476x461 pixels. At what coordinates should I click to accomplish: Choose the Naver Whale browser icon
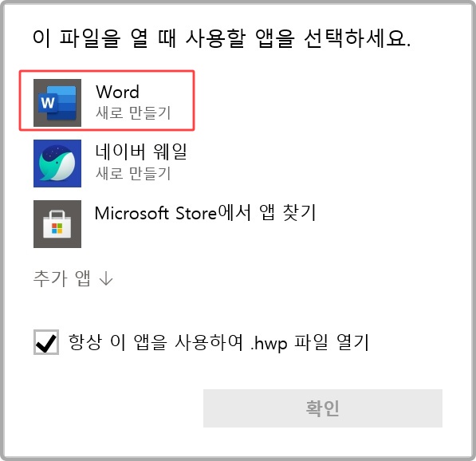(57, 164)
